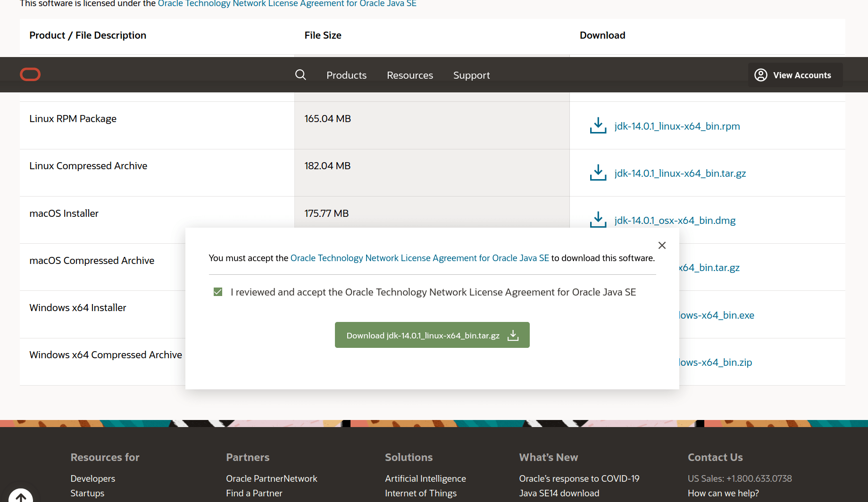Click the 175.77 MB file size cell

tap(432, 212)
